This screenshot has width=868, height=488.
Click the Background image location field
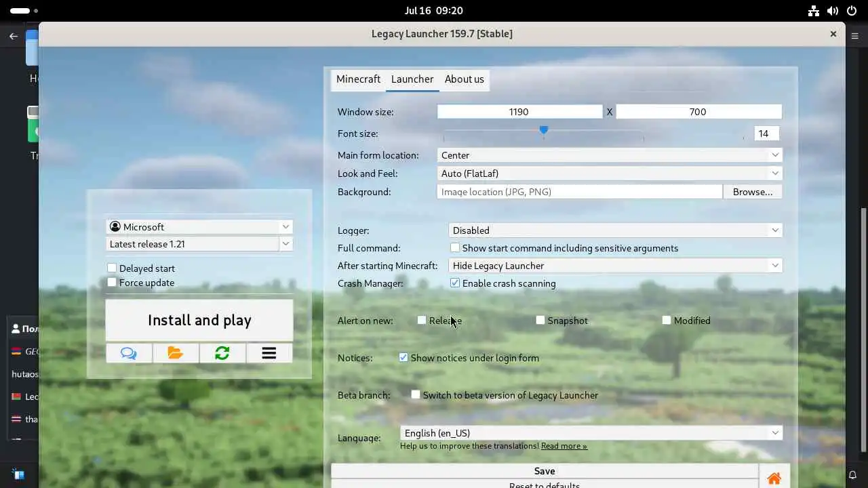(x=580, y=192)
